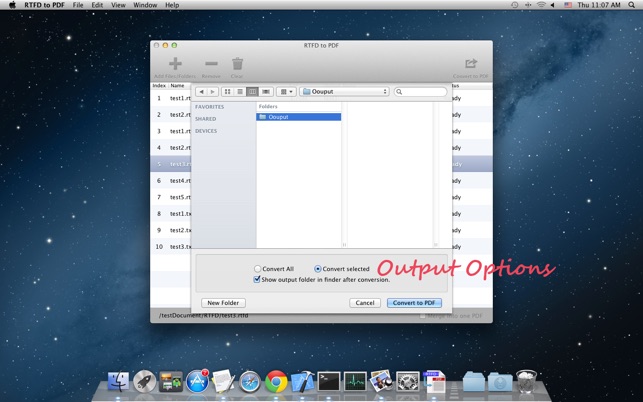Open Xcode from the dock
Viewport: 643px width, 402px height.
click(x=302, y=381)
